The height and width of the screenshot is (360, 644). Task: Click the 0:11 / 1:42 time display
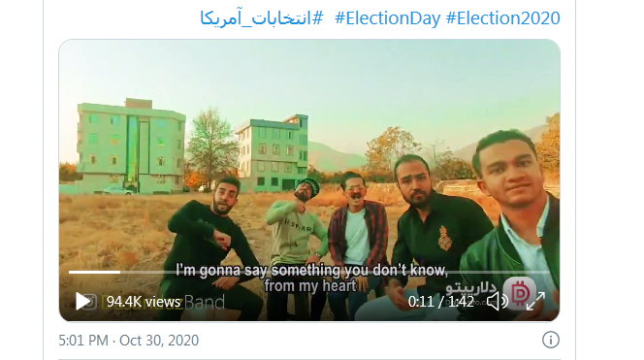click(x=440, y=302)
